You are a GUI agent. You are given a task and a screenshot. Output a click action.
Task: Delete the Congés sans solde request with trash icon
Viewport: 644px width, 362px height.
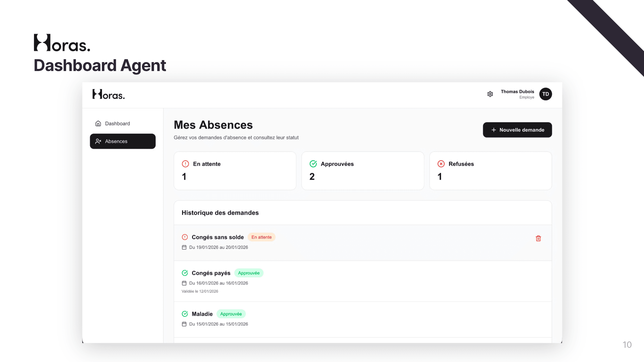[538, 238]
